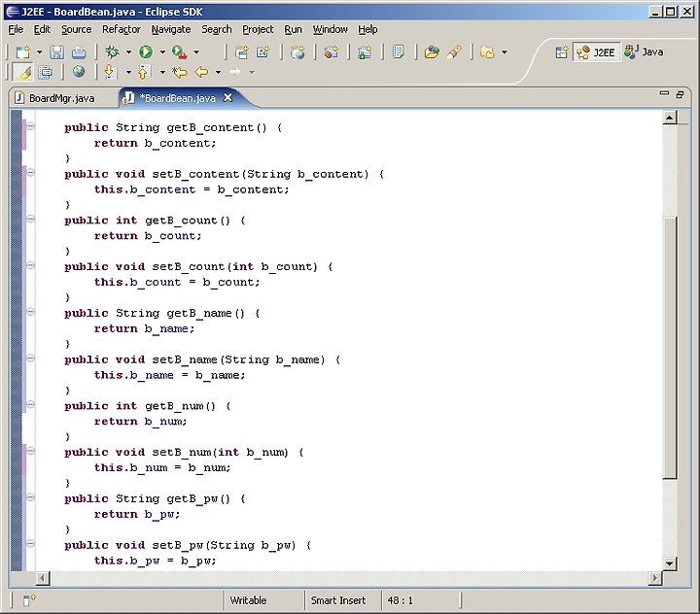
Task: Open Forward history dropdown arrow
Action: pos(252,72)
